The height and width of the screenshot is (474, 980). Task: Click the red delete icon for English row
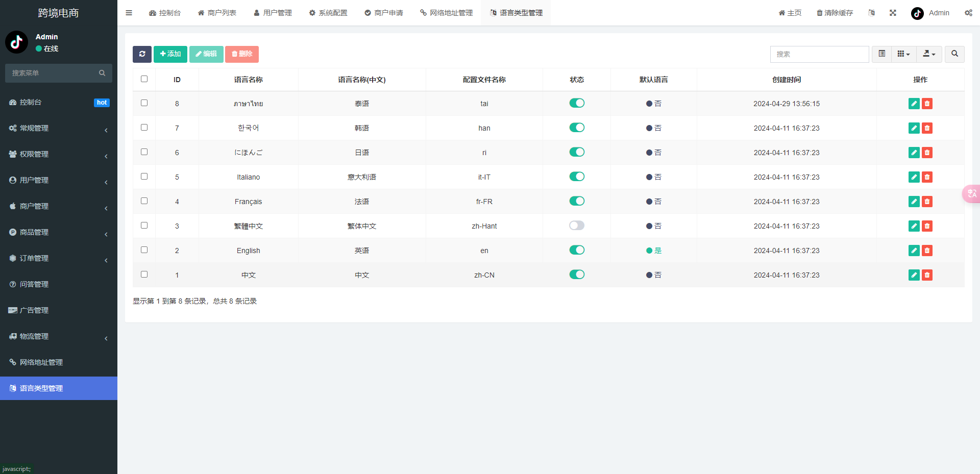(x=927, y=251)
